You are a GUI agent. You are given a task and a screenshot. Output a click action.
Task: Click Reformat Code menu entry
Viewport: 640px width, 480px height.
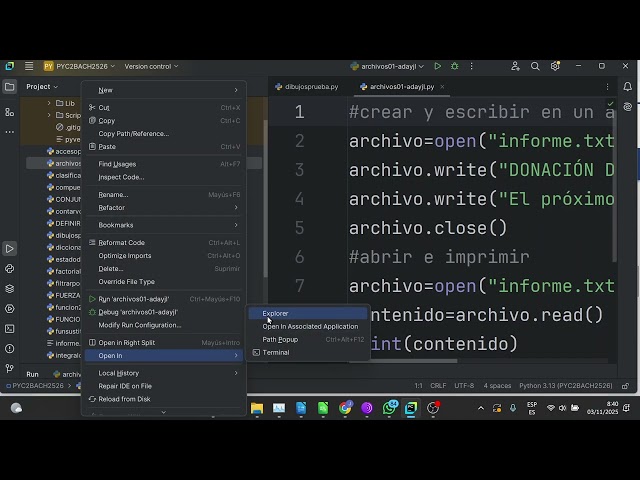point(164,243)
